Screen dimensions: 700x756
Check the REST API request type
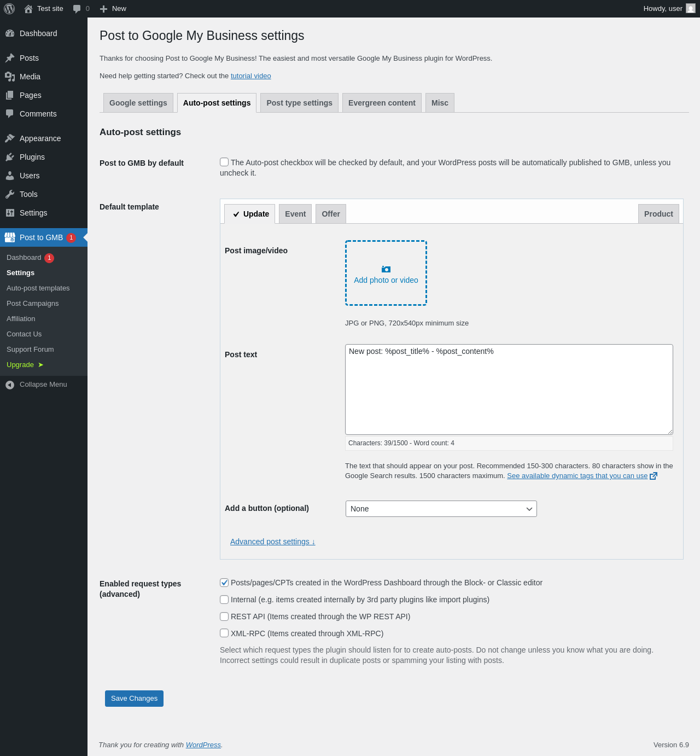click(224, 617)
